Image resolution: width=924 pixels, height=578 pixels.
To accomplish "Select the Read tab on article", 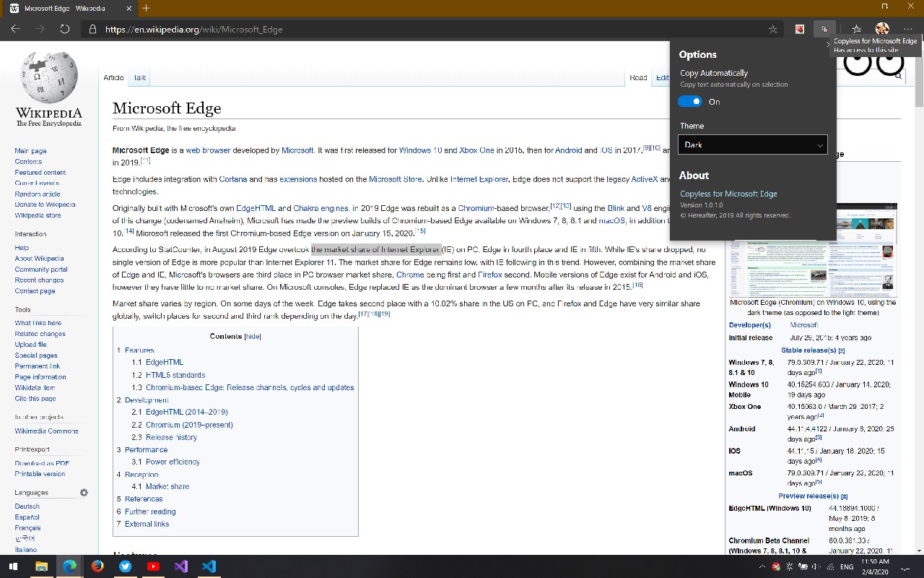I will [x=638, y=77].
